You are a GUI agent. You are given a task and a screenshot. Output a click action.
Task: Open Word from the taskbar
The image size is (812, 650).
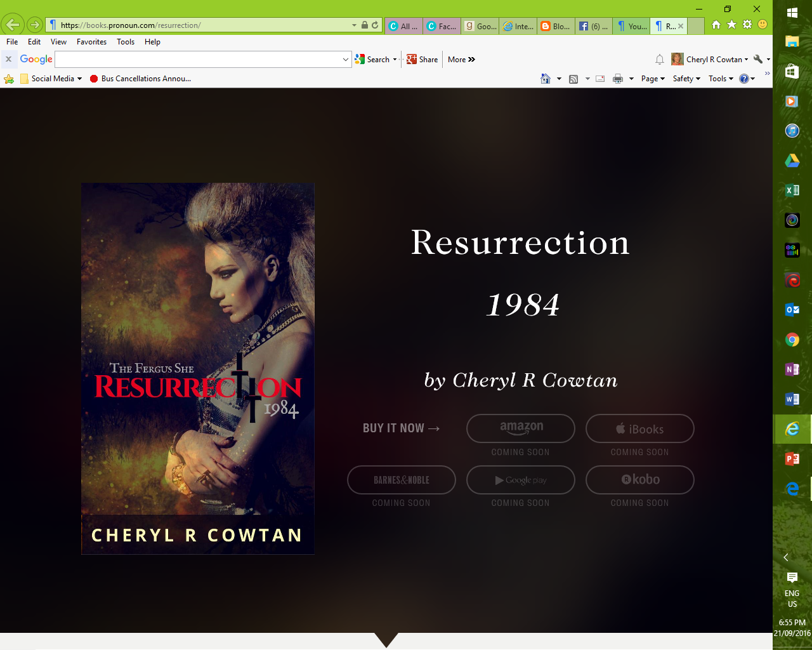792,399
